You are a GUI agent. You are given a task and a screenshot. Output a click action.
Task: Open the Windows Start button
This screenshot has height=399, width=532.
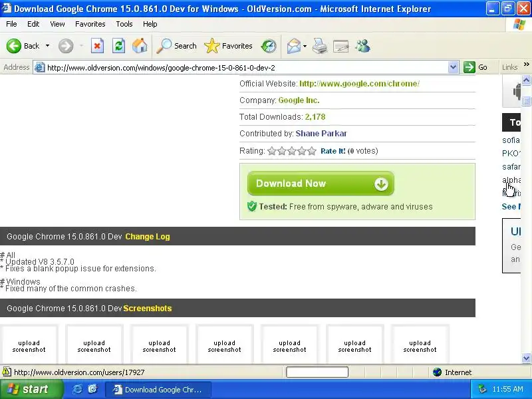pyautogui.click(x=31, y=389)
